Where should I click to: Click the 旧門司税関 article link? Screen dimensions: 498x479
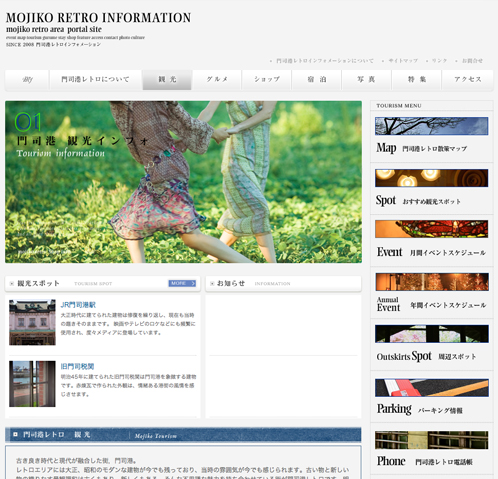pyautogui.click(x=77, y=366)
